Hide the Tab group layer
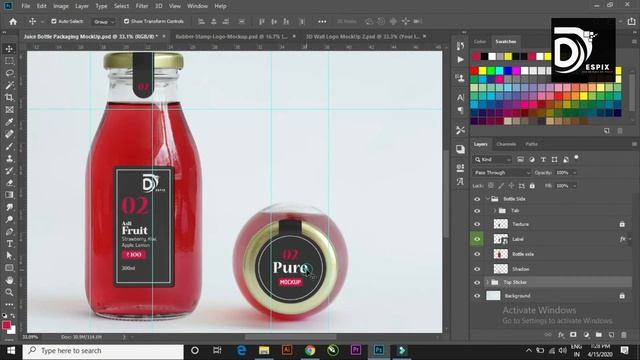The height and width of the screenshot is (360, 640). click(x=477, y=211)
